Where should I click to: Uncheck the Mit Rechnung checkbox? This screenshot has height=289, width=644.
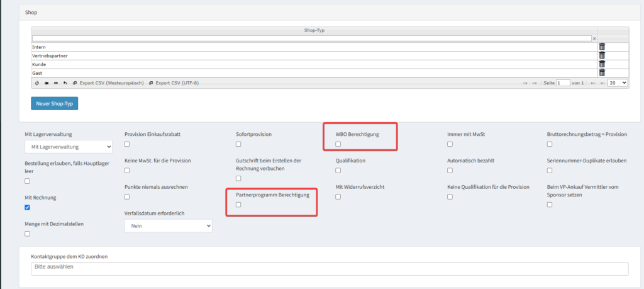pos(27,207)
